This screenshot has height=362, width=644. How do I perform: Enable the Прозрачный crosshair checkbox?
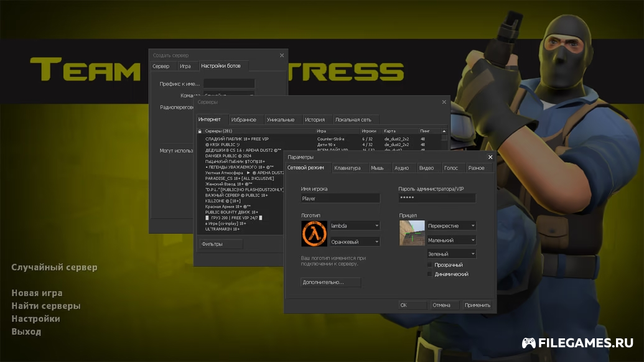coord(429,265)
